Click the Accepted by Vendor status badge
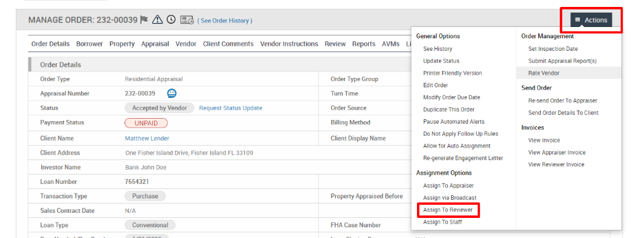The image size is (644, 238). tap(159, 108)
